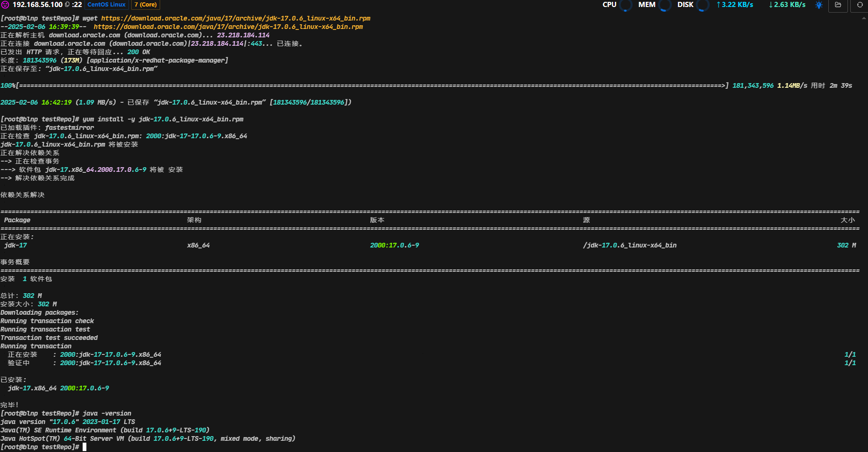Click the 'Downloading packages:' line

40,312
